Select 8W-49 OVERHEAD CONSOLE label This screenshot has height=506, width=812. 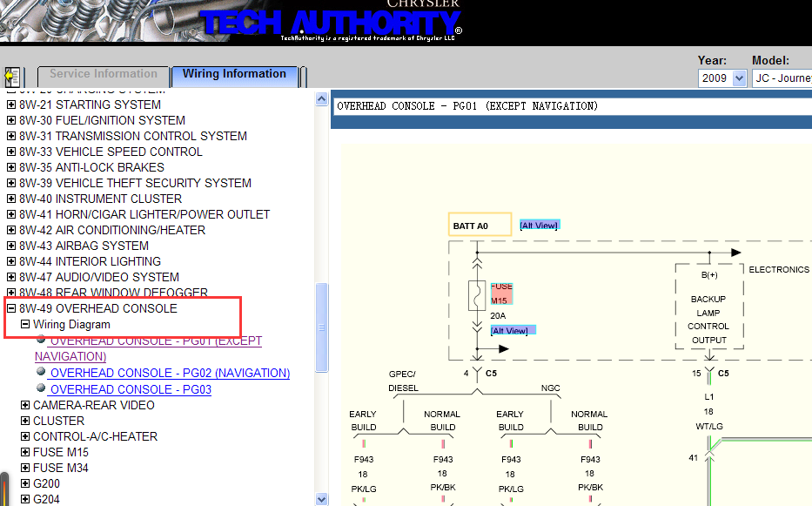[x=97, y=308]
